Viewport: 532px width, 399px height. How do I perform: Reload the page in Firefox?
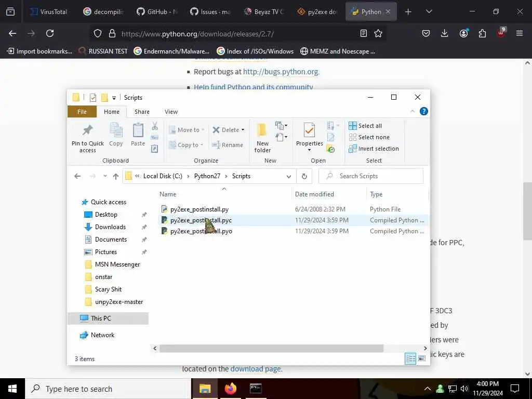[x=50, y=33]
